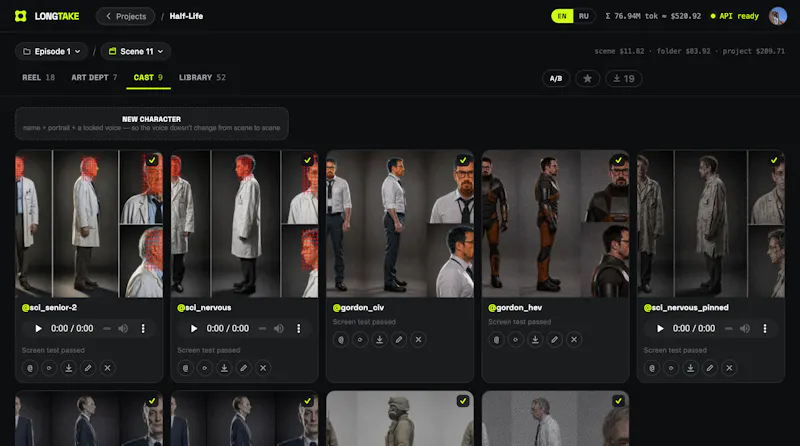
Task: Edit sci_nervous_pinned using the pencil icon
Action: pyautogui.click(x=710, y=368)
